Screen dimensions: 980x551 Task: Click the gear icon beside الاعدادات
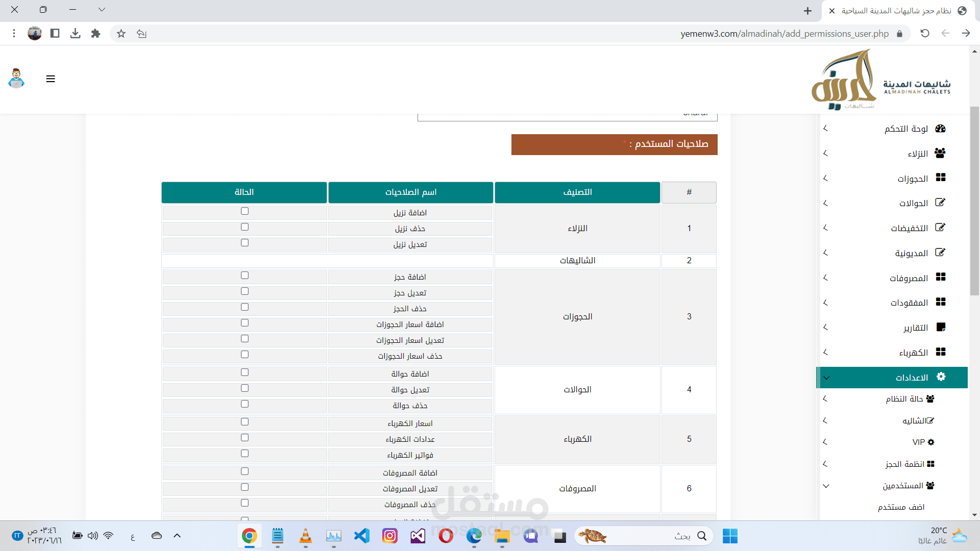pyautogui.click(x=941, y=377)
